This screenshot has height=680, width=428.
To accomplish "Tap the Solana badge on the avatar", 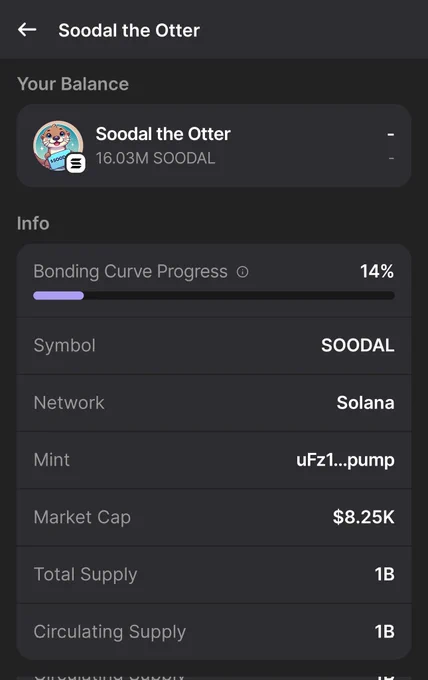I will coord(76,163).
